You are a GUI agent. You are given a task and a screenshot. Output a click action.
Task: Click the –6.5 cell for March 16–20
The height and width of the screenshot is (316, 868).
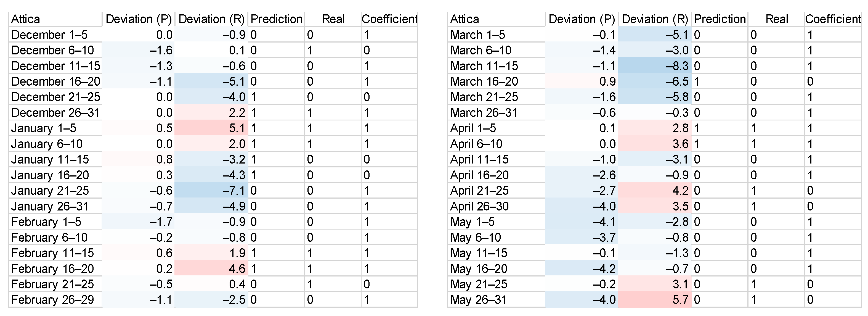tap(677, 81)
